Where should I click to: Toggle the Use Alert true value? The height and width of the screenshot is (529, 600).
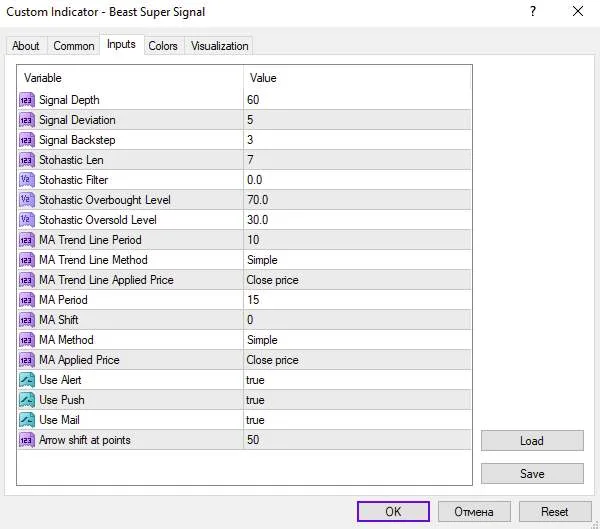click(357, 380)
